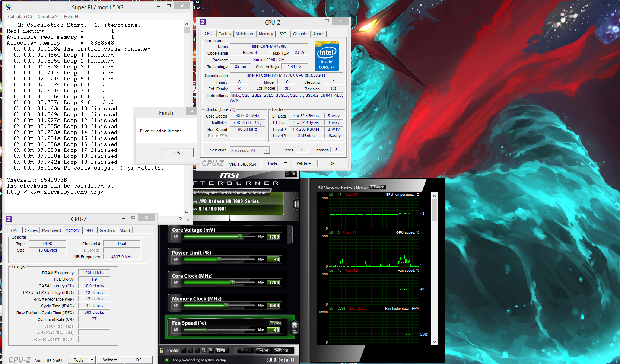This screenshot has height=364, width=620.
Task: Click OK in upper CPU-Z window
Action: [332, 163]
